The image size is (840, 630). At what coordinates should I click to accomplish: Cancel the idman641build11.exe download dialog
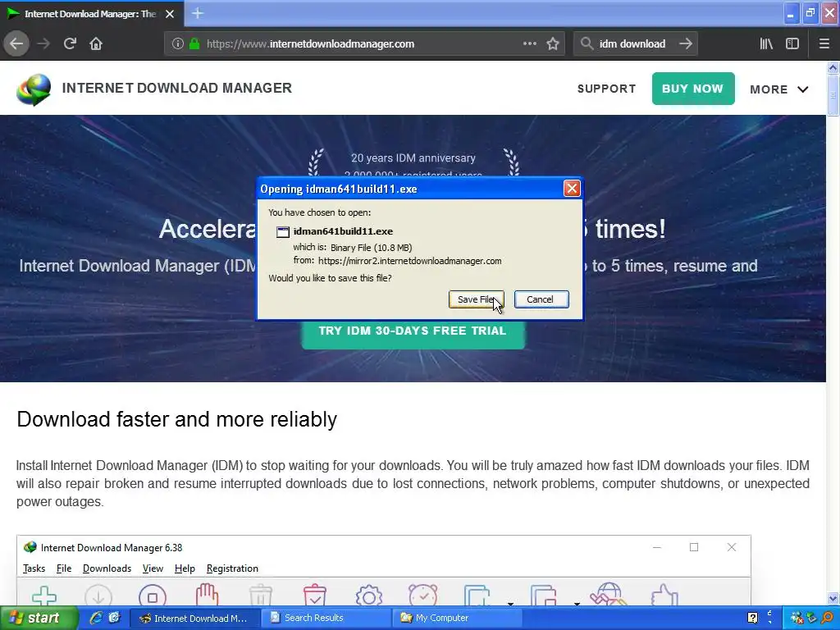tap(541, 299)
